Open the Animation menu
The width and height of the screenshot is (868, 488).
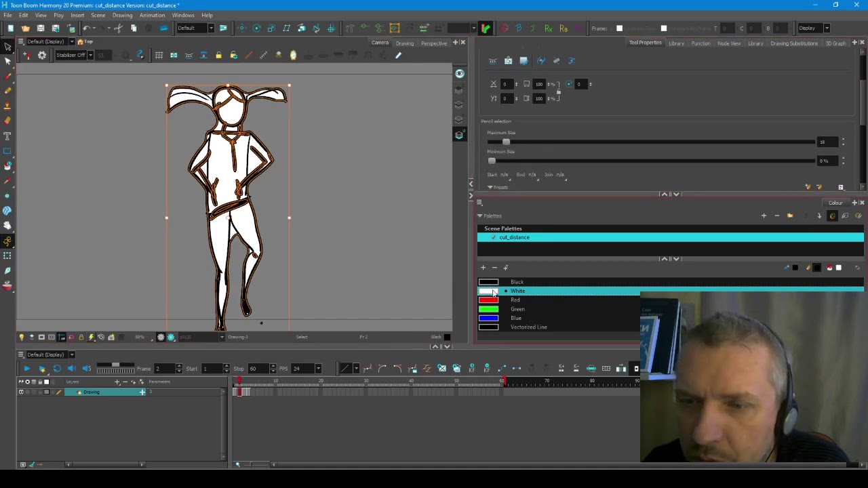[x=152, y=15]
